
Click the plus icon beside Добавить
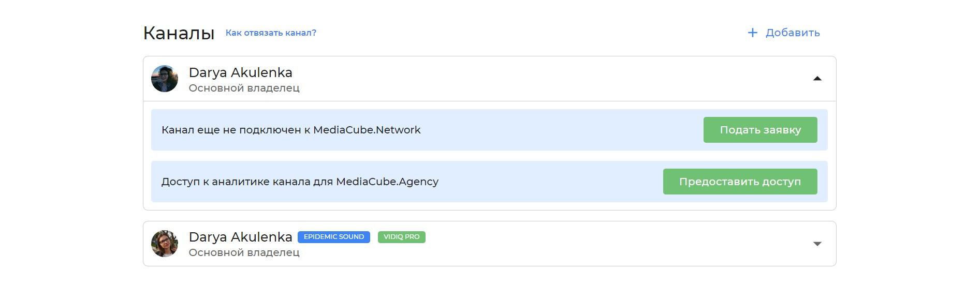[752, 33]
